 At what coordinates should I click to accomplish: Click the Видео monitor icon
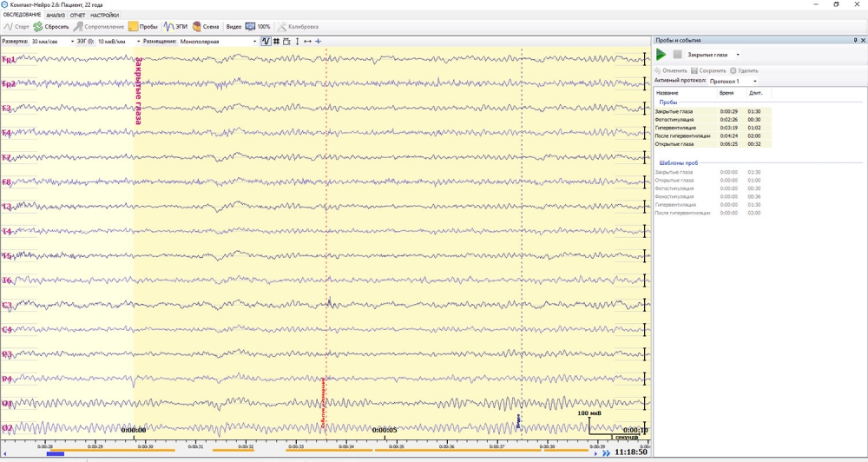(x=250, y=27)
